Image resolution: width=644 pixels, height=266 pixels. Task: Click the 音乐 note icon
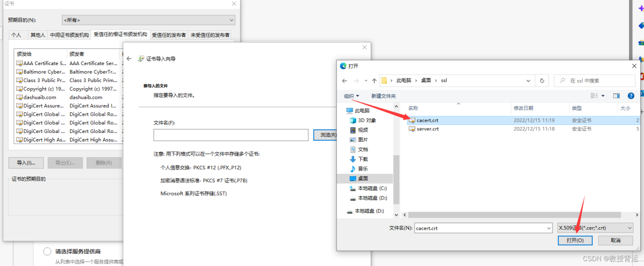coord(353,169)
